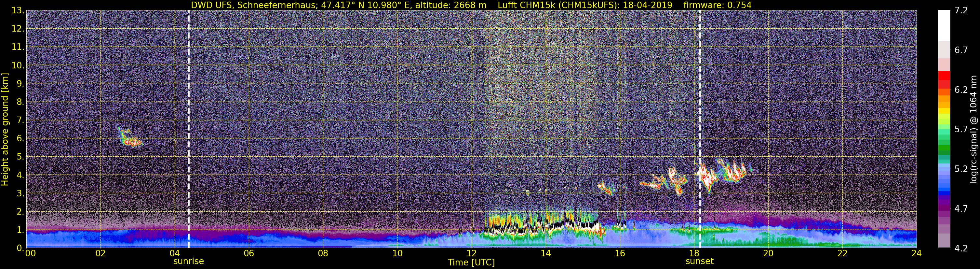The image size is (980, 269).
Task: Click the 18 tick label on the time axis
Action: click(x=694, y=254)
